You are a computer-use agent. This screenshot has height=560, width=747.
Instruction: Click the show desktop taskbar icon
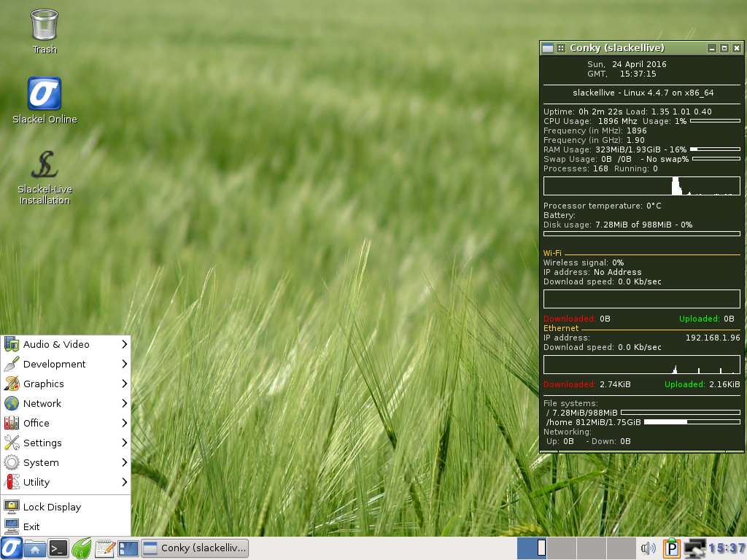(128, 548)
